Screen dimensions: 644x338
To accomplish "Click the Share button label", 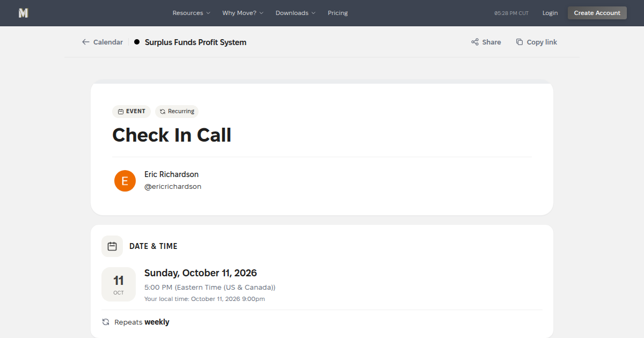I will [492, 42].
